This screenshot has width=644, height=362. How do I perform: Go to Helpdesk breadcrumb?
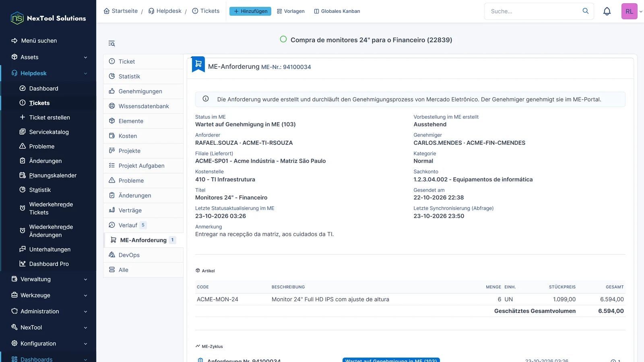(x=165, y=11)
